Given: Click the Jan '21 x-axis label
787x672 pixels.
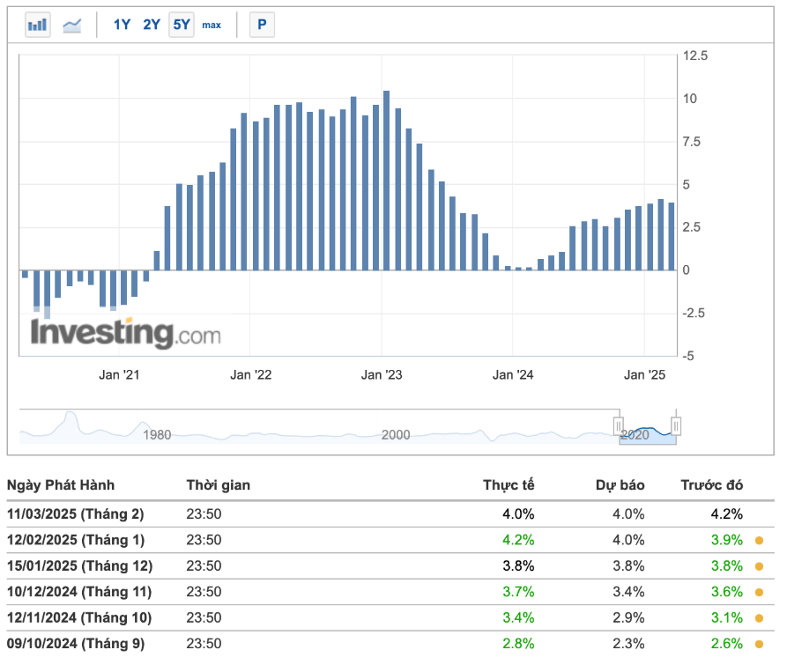Looking at the screenshot, I should (119, 375).
